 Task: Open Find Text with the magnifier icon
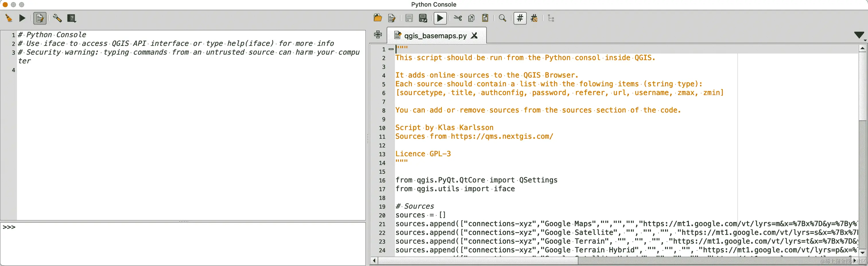502,18
